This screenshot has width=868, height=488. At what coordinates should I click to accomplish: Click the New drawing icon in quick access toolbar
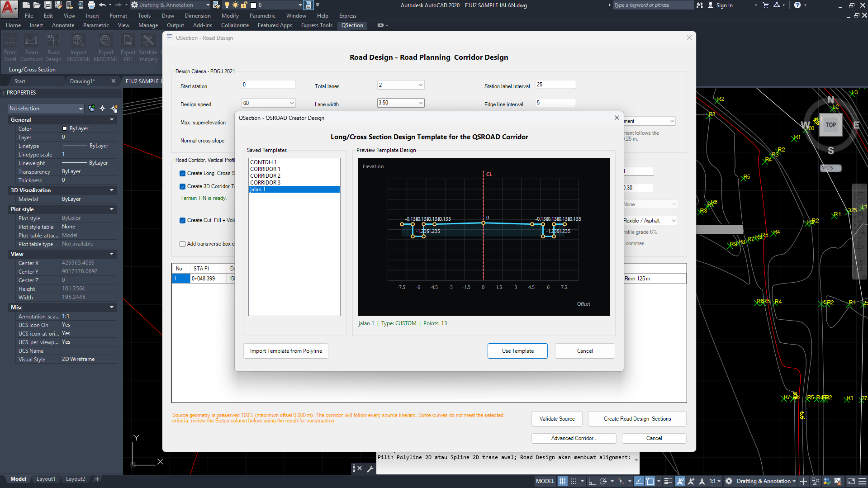point(26,5)
